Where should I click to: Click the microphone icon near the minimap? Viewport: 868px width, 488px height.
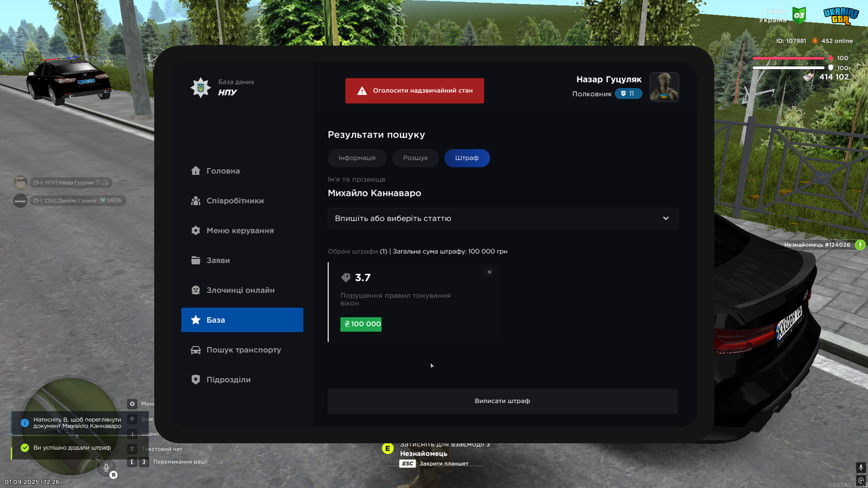tap(106, 467)
